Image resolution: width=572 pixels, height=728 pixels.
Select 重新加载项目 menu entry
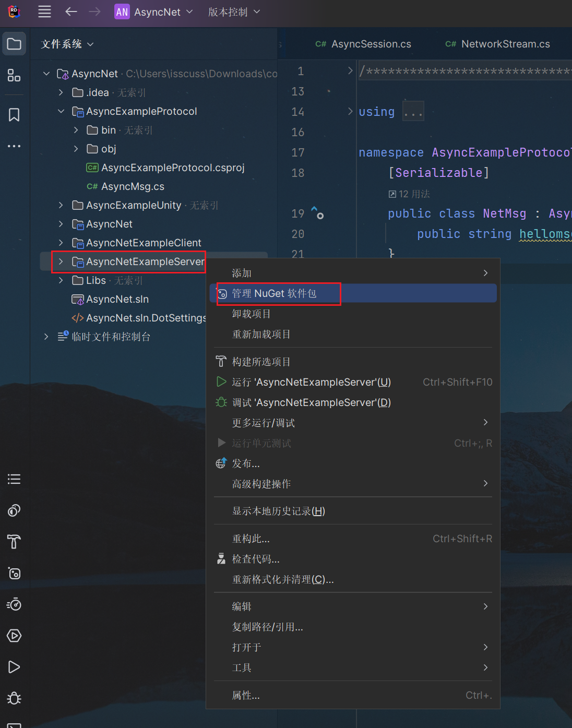coord(353,334)
